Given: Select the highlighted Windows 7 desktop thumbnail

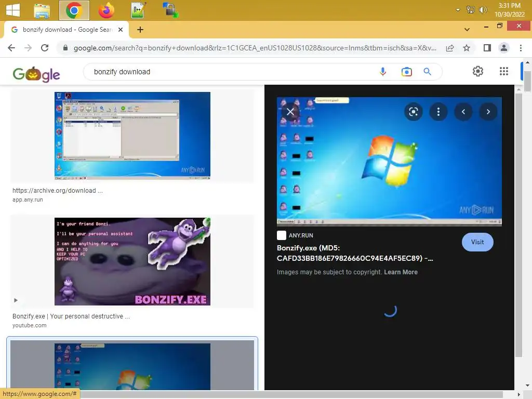Looking at the screenshot, I should click(132, 366).
